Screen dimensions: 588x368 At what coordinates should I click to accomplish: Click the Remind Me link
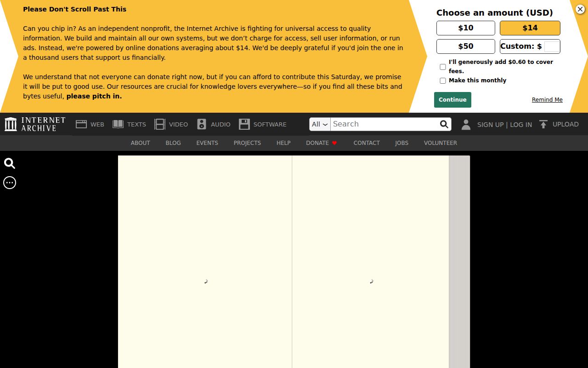coord(547,100)
